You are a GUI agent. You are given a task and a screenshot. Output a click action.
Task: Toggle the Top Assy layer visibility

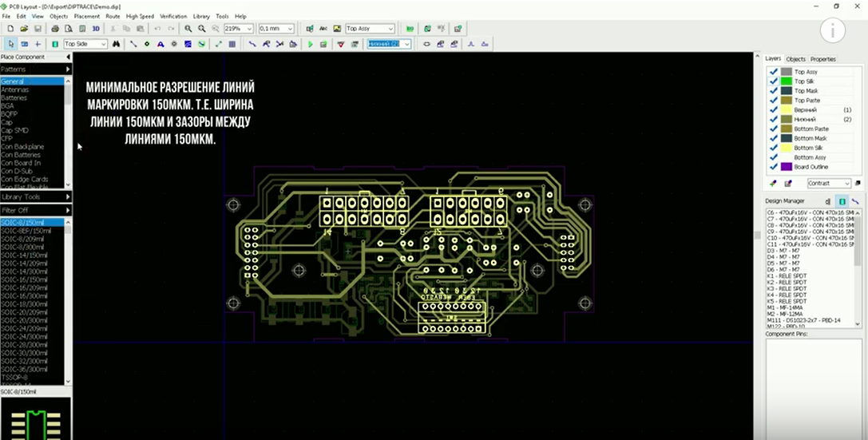(x=774, y=72)
